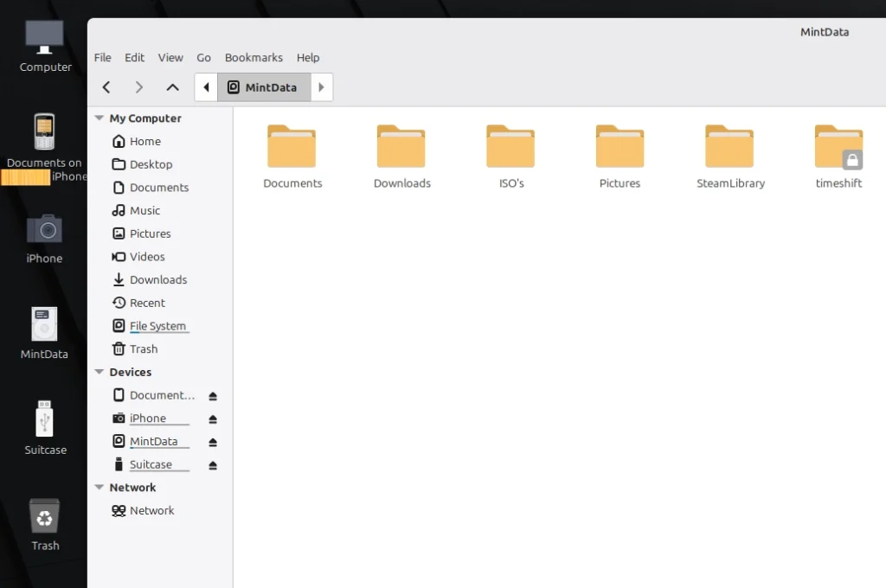Image resolution: width=886 pixels, height=588 pixels.
Task: Eject the Suitcase USB drive
Action: click(213, 464)
